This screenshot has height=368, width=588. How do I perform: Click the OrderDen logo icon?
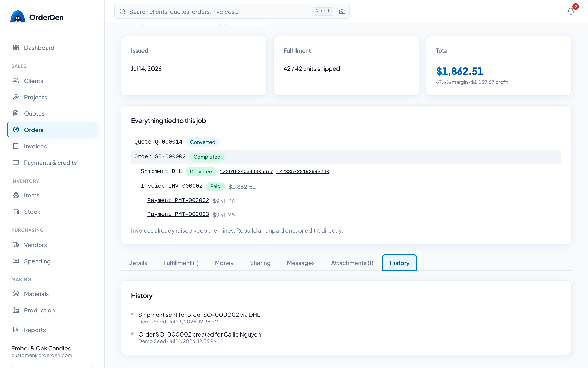(18, 17)
